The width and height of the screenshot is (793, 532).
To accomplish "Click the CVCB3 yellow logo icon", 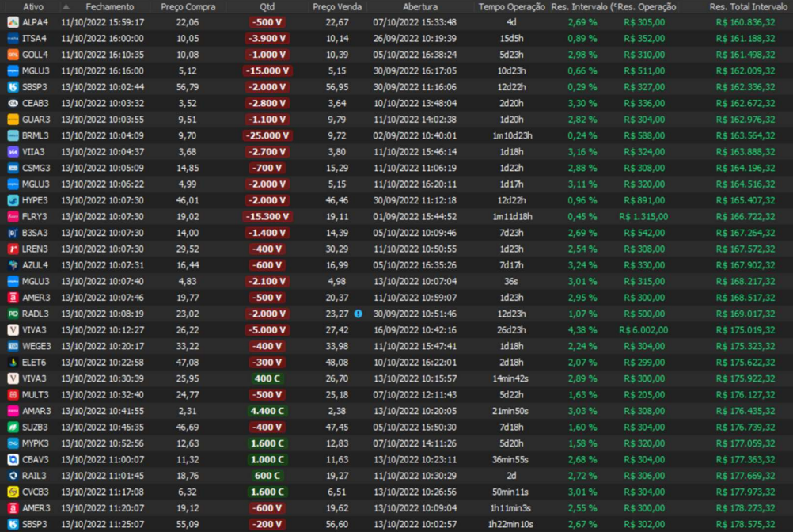I will click(13, 492).
